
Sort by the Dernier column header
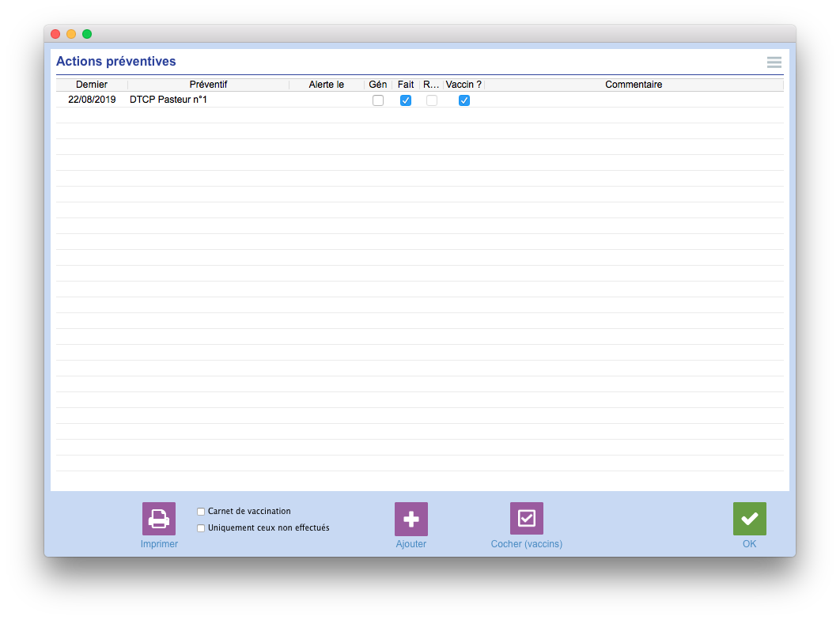pyautogui.click(x=92, y=85)
